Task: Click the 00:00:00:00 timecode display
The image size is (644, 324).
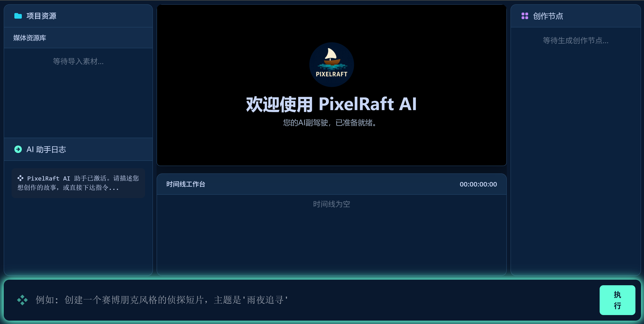Action: (478, 184)
